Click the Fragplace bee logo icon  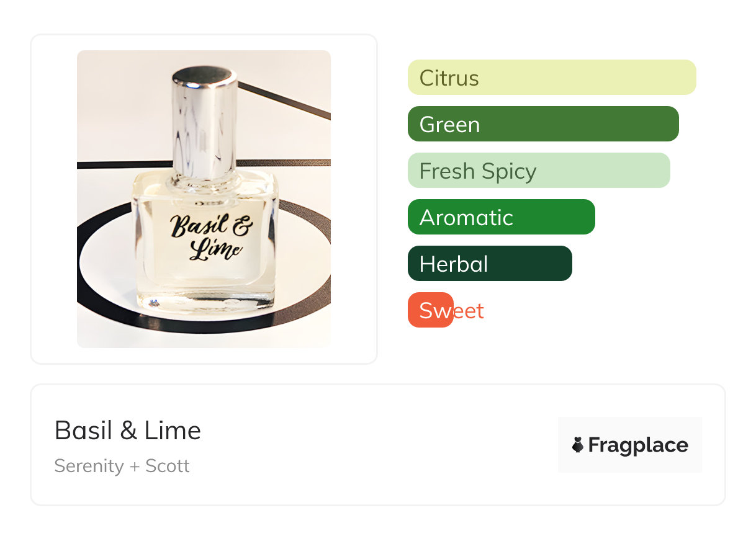point(578,445)
